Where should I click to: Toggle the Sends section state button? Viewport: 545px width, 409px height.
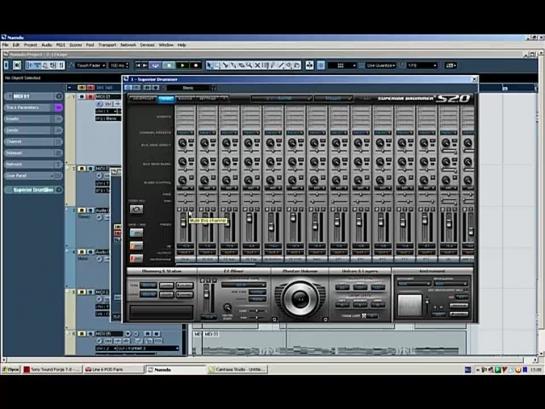pos(58,130)
